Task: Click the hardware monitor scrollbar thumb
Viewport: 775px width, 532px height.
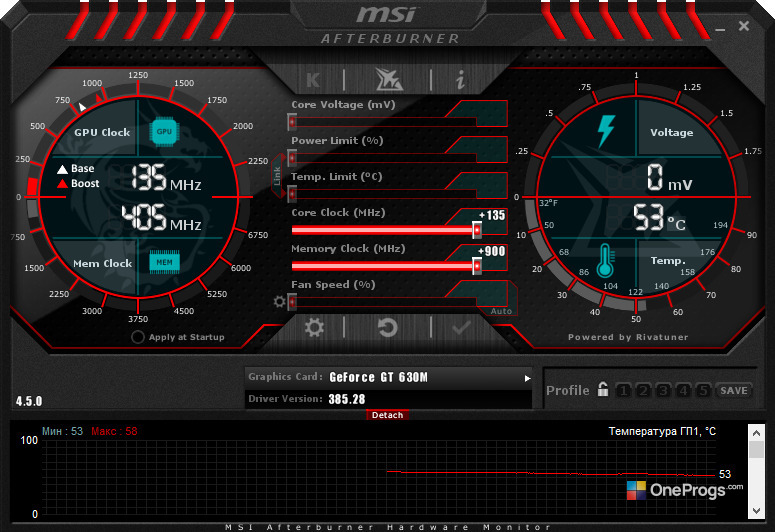Action: pos(756,449)
